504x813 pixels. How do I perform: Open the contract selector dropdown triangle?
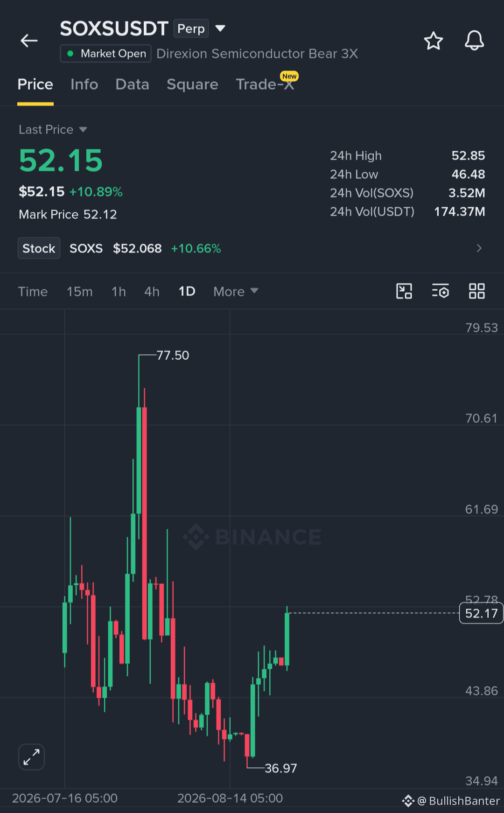pyautogui.click(x=220, y=28)
